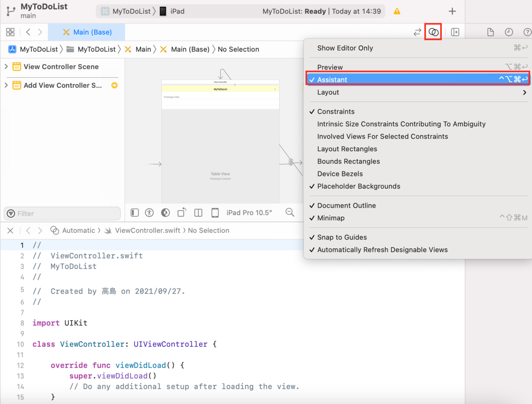The width and height of the screenshot is (532, 404).
Task: Go back in the assistant editor history
Action: coord(28,231)
